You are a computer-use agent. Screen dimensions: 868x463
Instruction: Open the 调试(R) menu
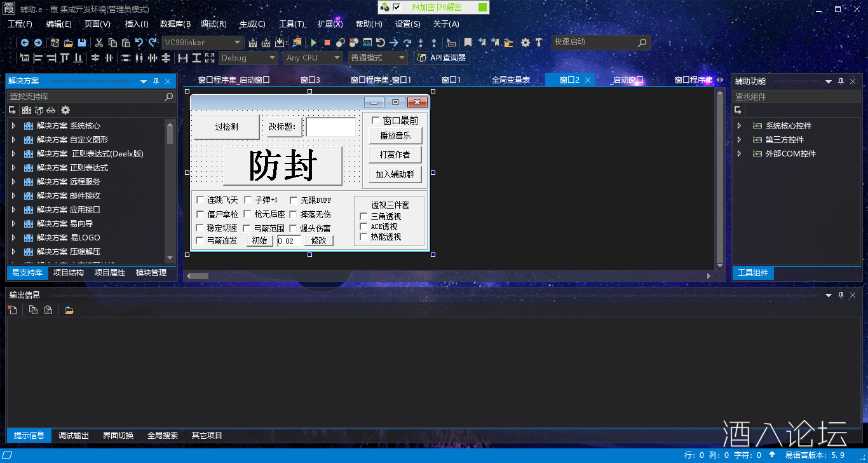[x=214, y=24]
